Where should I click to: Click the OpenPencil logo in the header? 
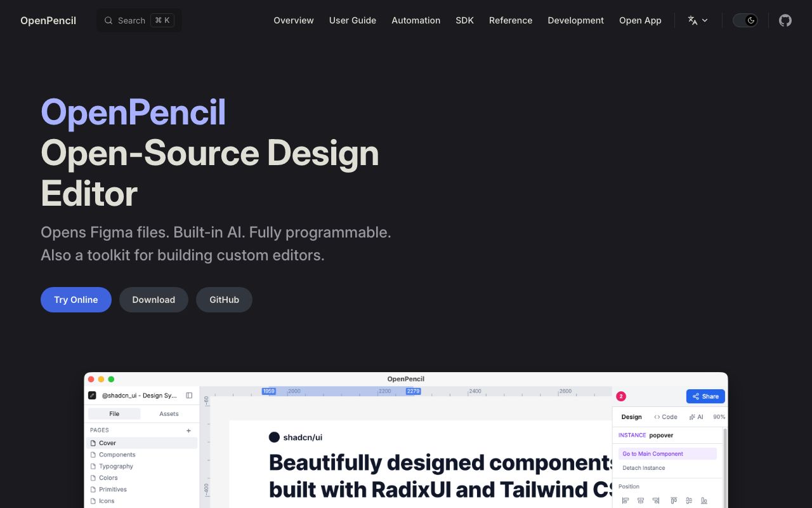point(48,20)
